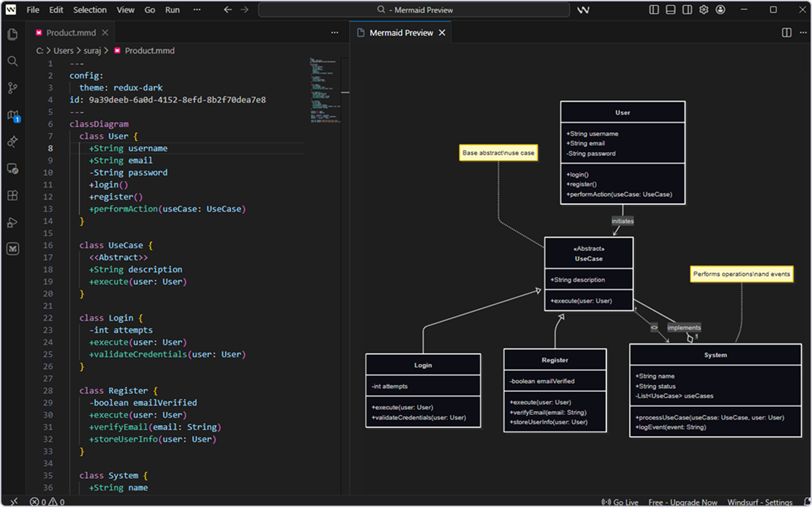This screenshot has height=507, width=812.
Task: Open the Source Control view
Action: pos(12,88)
